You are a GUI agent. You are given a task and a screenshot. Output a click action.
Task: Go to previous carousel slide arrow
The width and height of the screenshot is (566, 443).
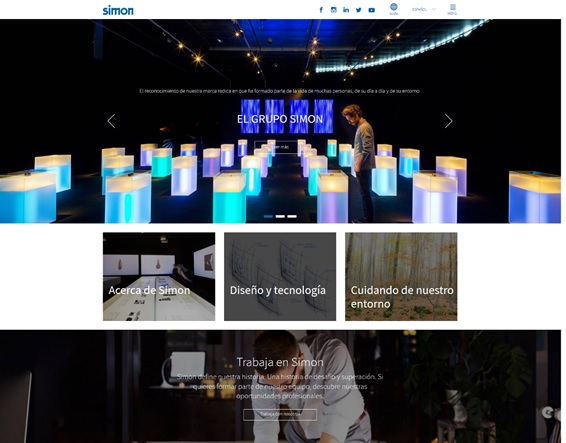111,121
